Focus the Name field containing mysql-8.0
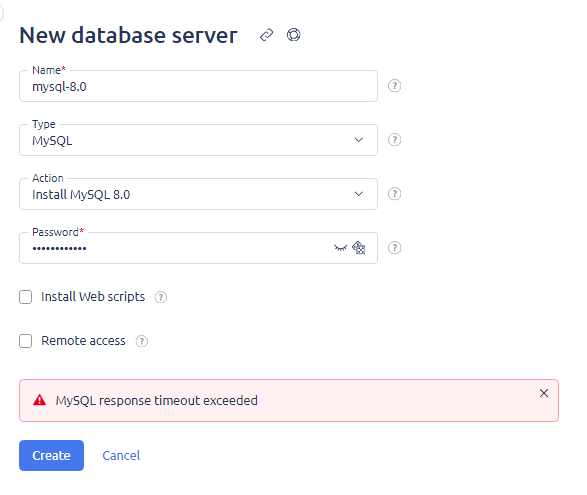The image size is (587, 495). point(198,86)
